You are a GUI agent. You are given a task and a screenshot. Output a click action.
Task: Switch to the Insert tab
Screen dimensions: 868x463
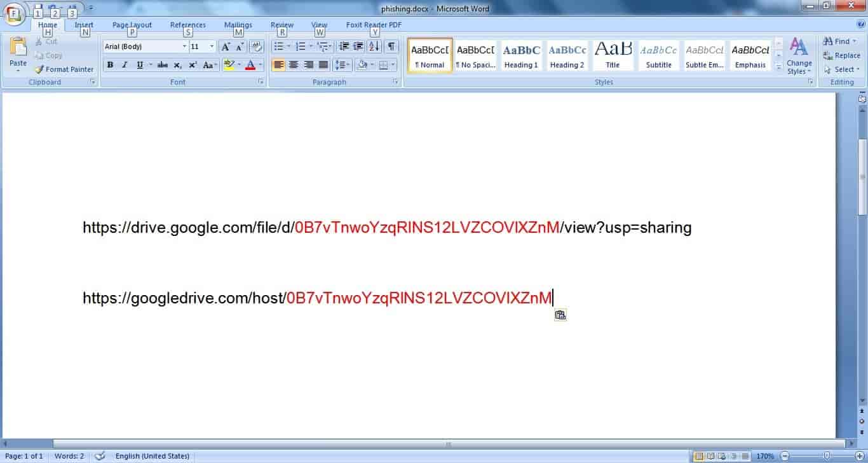pyautogui.click(x=84, y=25)
